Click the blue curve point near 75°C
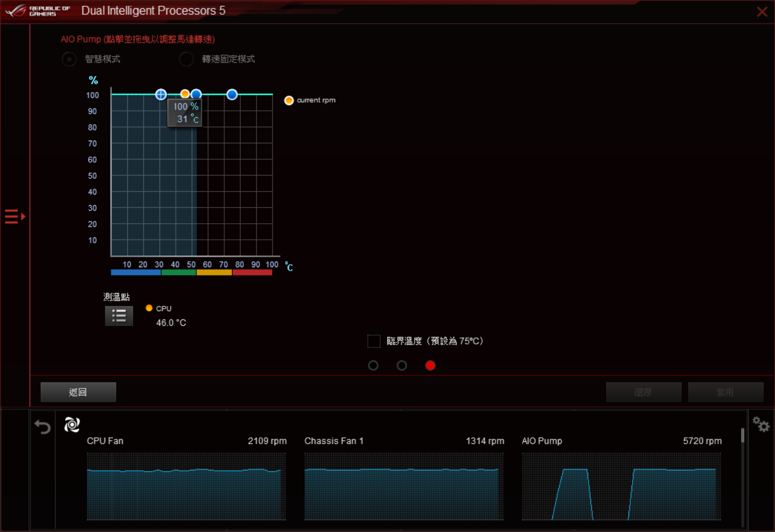 (232, 94)
